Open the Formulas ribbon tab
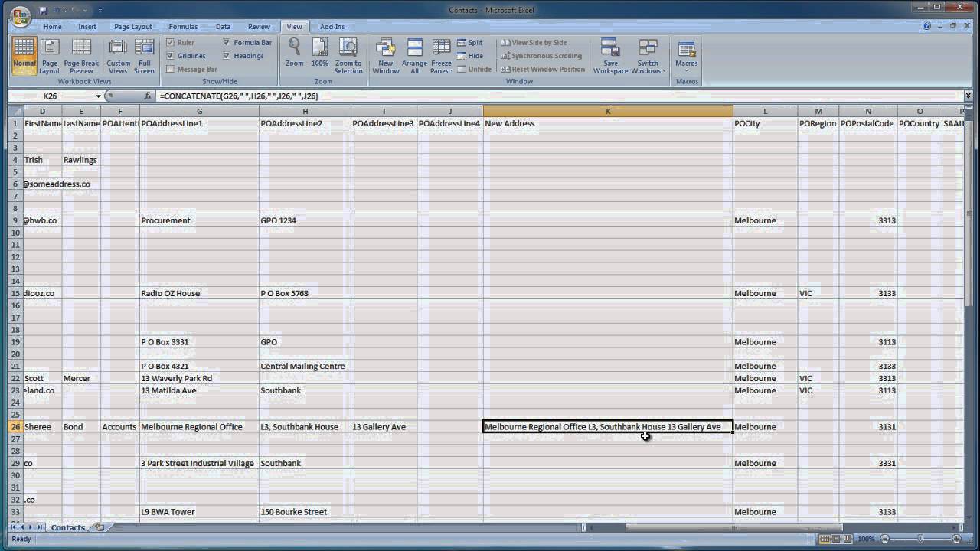This screenshot has width=980, height=551. pyautogui.click(x=183, y=27)
